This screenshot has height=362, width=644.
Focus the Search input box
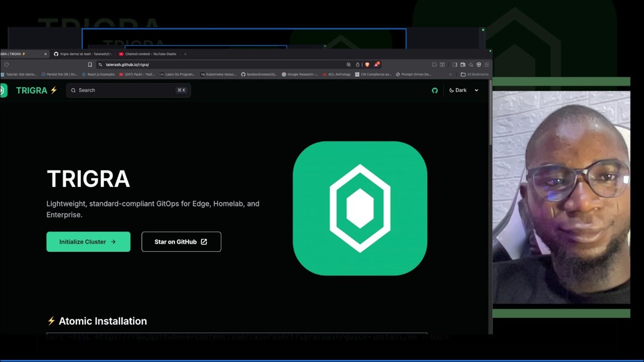pyautogui.click(x=128, y=90)
